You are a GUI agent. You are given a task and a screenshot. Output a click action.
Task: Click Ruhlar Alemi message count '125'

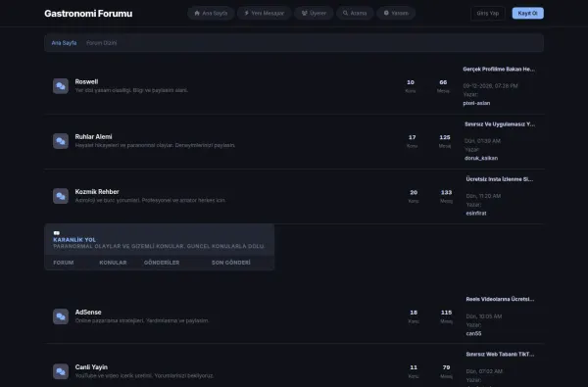click(445, 137)
